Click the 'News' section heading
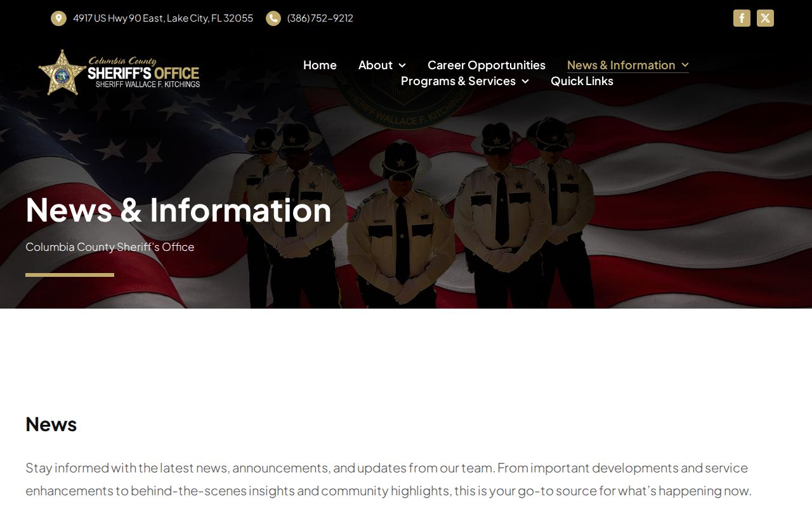The height and width of the screenshot is (508, 812). click(51, 424)
